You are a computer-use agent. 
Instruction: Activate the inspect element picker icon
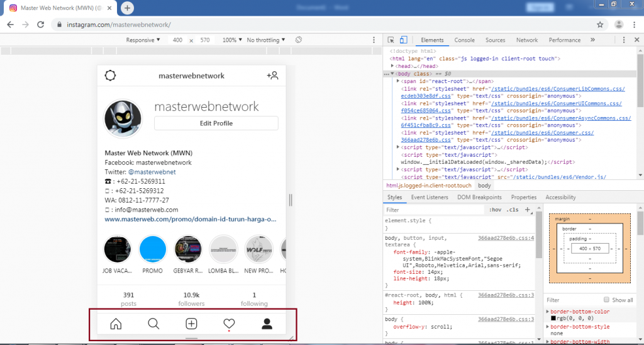391,40
